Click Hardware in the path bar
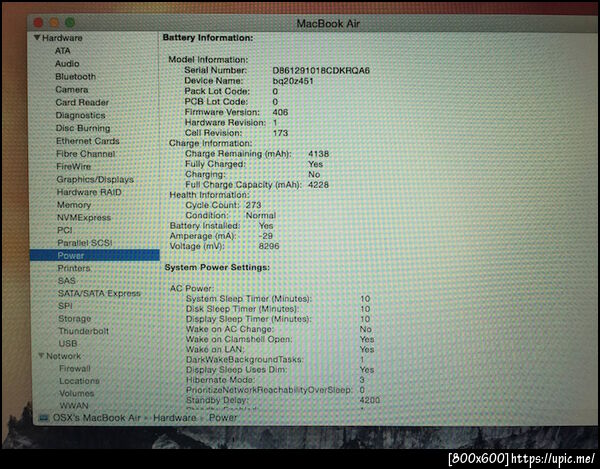 pos(174,418)
